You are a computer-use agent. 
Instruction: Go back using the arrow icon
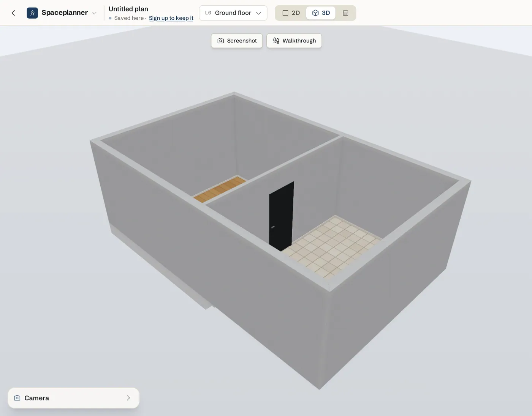click(13, 13)
